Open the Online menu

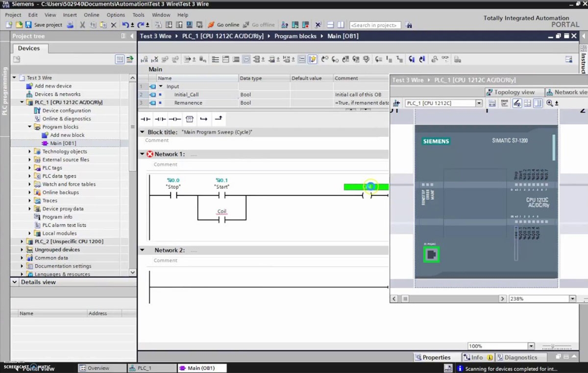[92, 15]
